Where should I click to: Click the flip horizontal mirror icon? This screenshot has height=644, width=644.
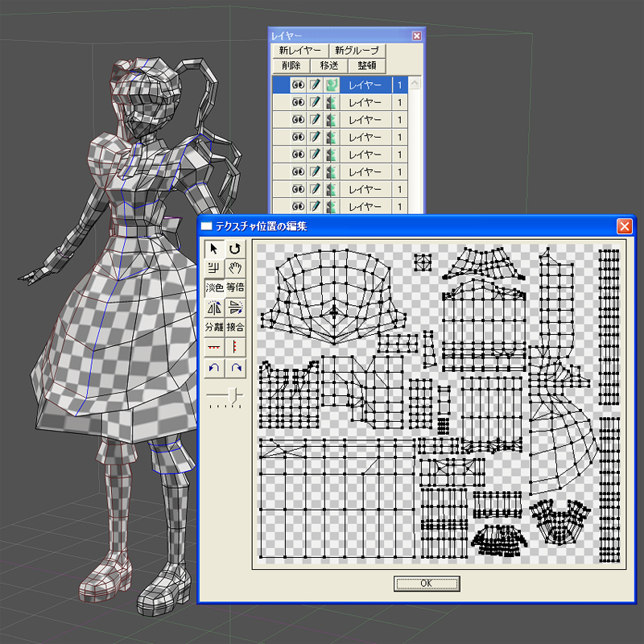[x=214, y=308]
